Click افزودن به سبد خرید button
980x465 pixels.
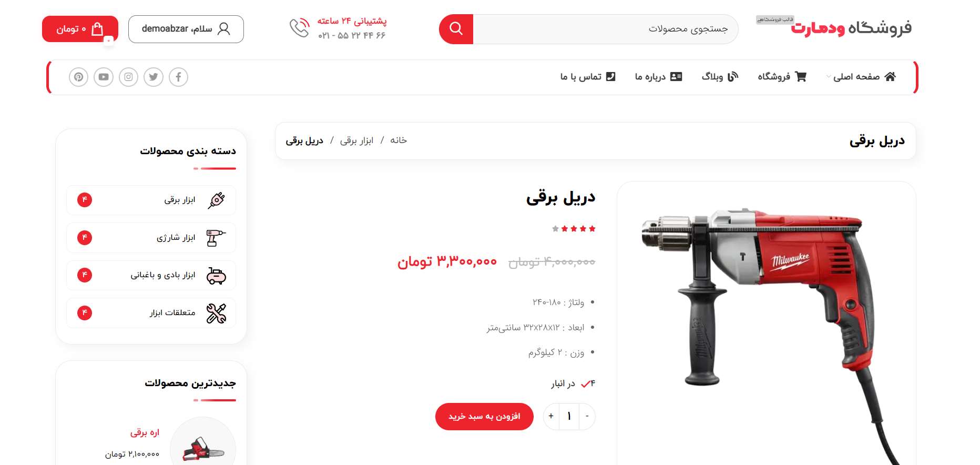tap(484, 417)
